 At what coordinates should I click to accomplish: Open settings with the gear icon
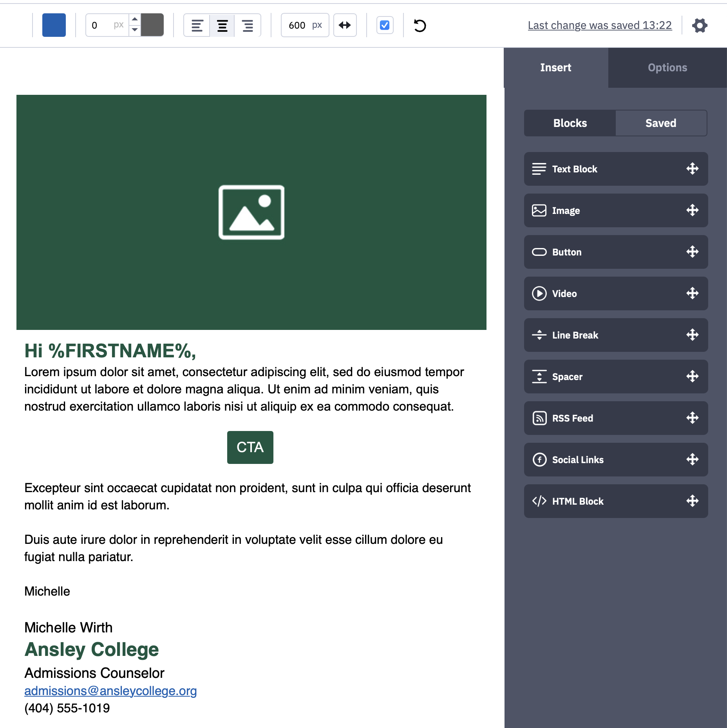pyautogui.click(x=700, y=25)
